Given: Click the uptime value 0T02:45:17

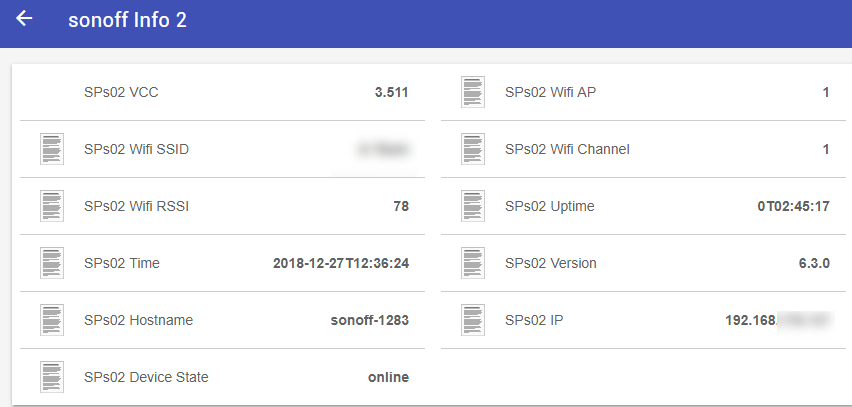Looking at the screenshot, I should [x=793, y=206].
